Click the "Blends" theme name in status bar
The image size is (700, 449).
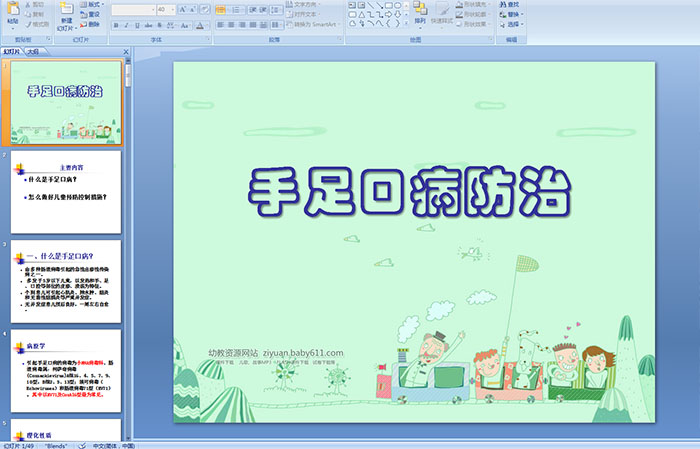56,446
